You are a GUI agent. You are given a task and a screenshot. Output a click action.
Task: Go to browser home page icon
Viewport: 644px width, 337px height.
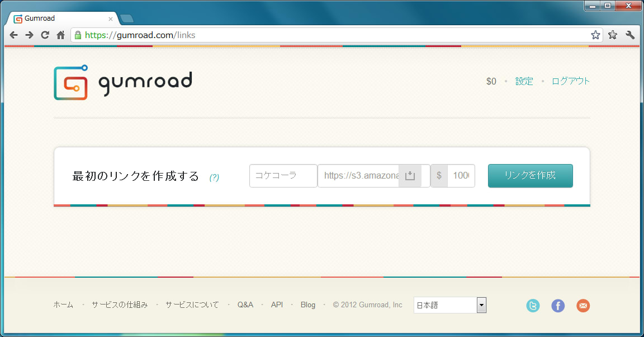click(61, 35)
